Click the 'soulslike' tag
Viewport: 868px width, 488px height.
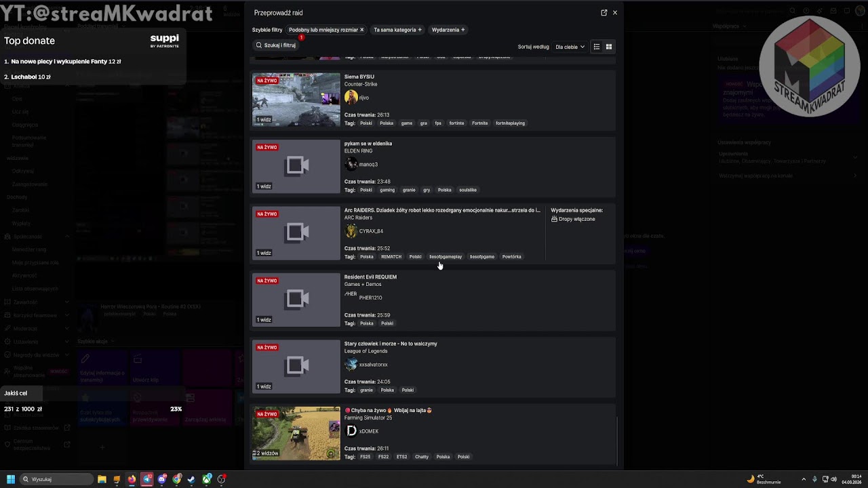point(468,190)
